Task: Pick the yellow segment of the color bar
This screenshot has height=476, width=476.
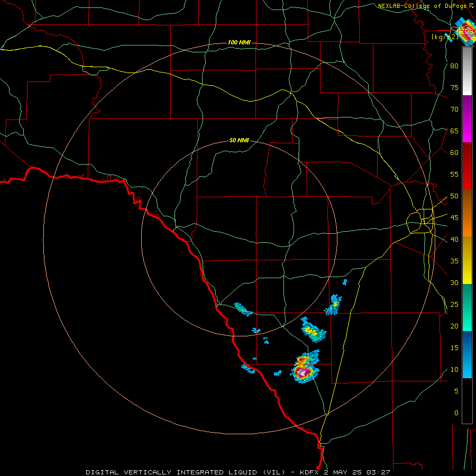Action: (x=467, y=260)
